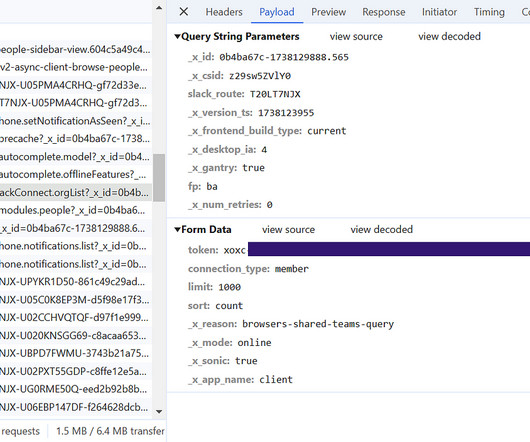This screenshot has height=442, width=530.
Task: Select the NJX-U05PMA4CRHQ-gf72d33e request
Action: pos(75,85)
